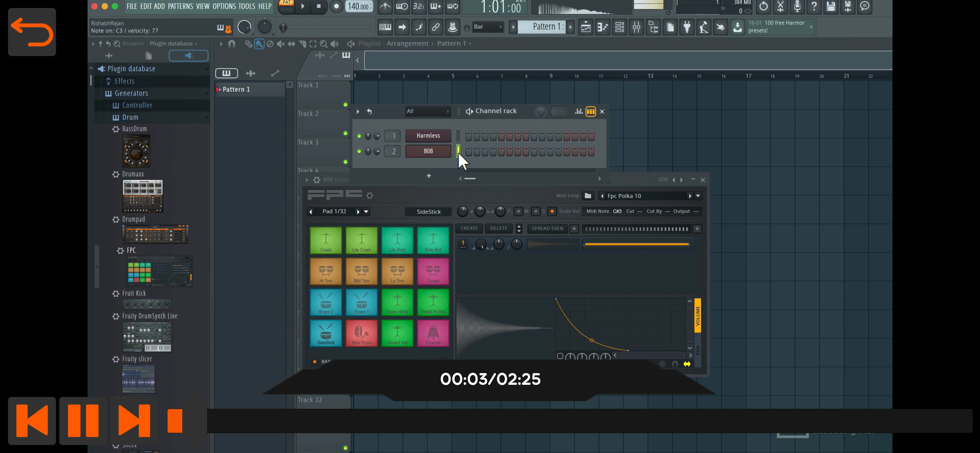Image resolution: width=980 pixels, height=453 pixels.
Task: Click the record button in transport
Action: click(336, 7)
